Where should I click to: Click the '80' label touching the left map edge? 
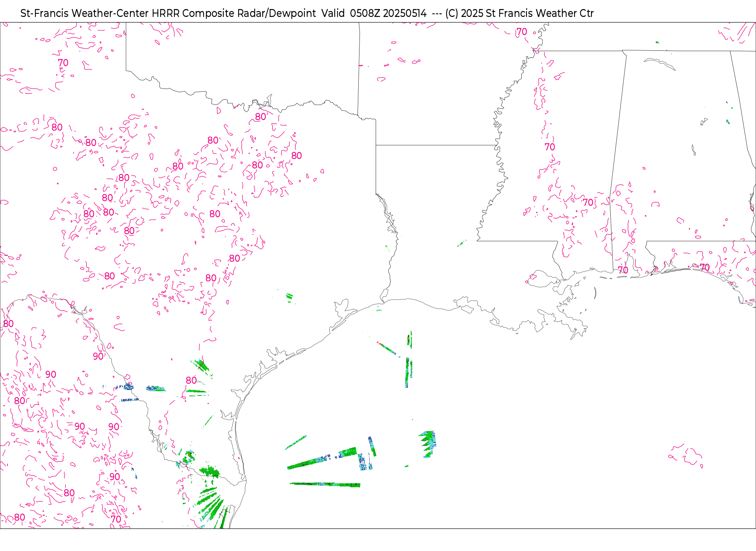(8, 324)
